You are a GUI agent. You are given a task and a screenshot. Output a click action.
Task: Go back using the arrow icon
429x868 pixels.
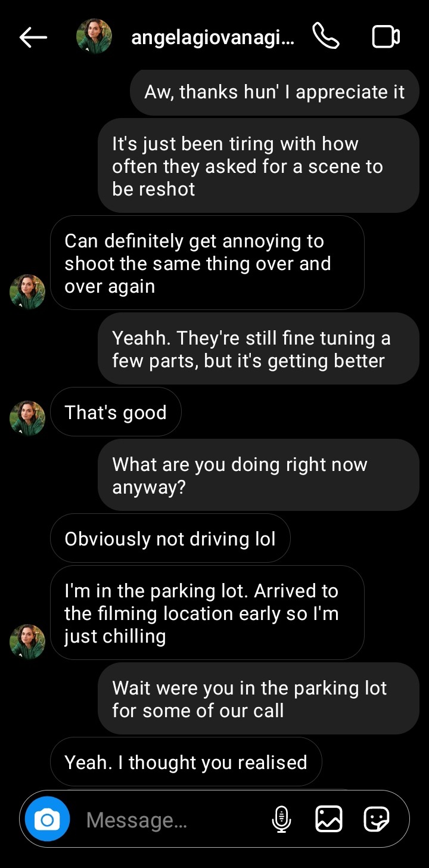click(33, 38)
